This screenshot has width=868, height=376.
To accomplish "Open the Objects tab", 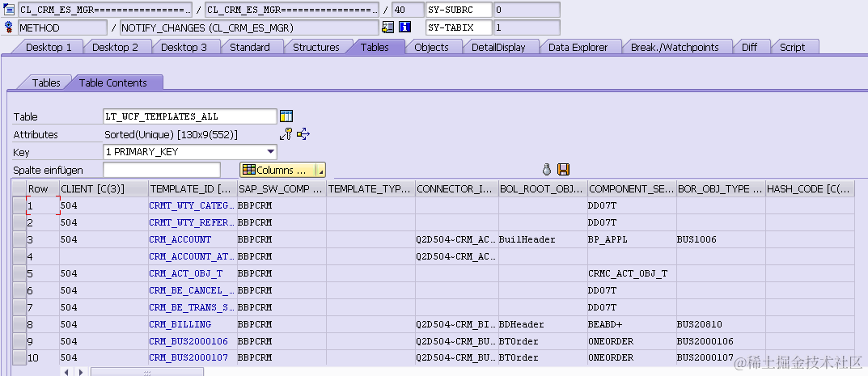I will point(431,47).
